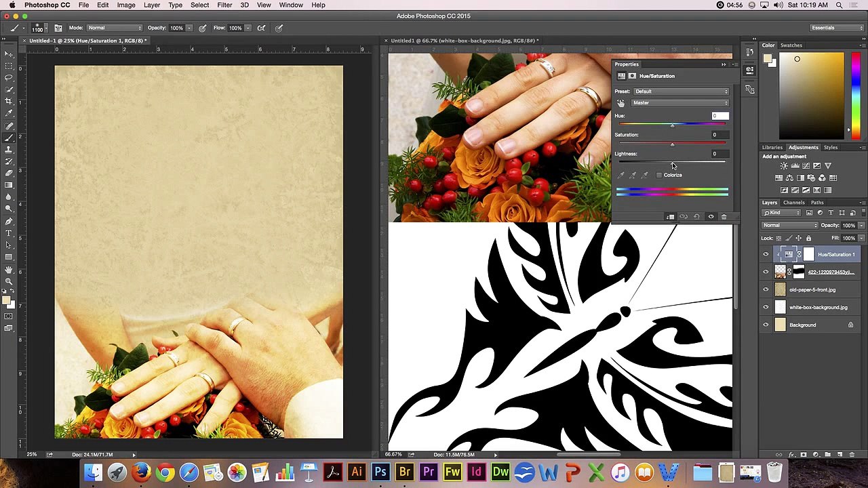
Task: Switch to the Styles tab
Action: 831,147
